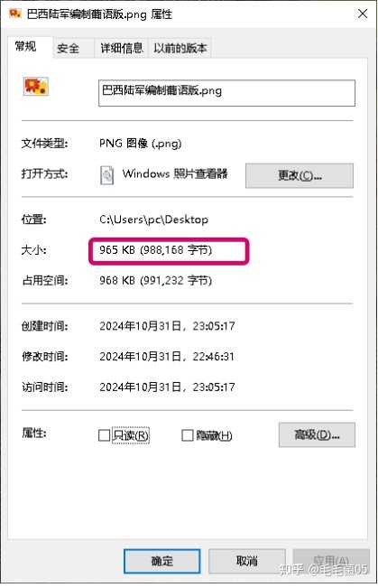Image resolution: width=378 pixels, height=588 pixels.
Task: Click the 应用(A) button
Action: [x=331, y=561]
